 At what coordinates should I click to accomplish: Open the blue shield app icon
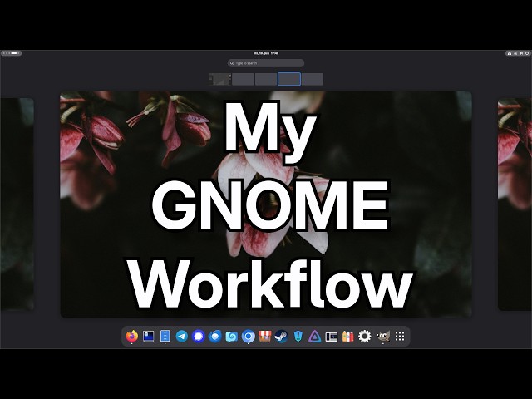pyautogui.click(x=298, y=337)
